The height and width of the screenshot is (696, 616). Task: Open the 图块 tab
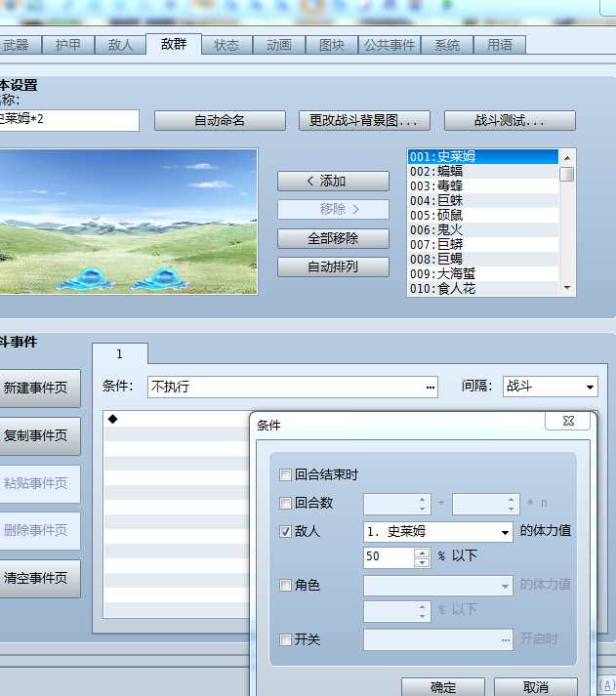coord(332,45)
